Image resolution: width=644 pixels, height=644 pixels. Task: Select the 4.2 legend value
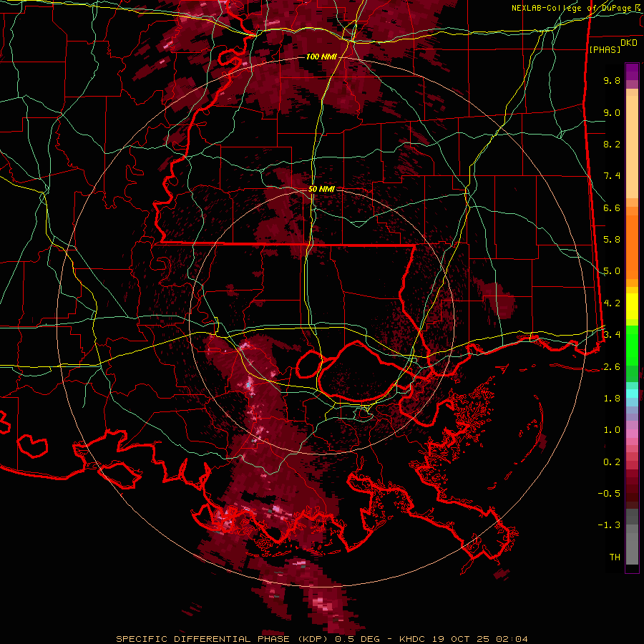coord(612,303)
